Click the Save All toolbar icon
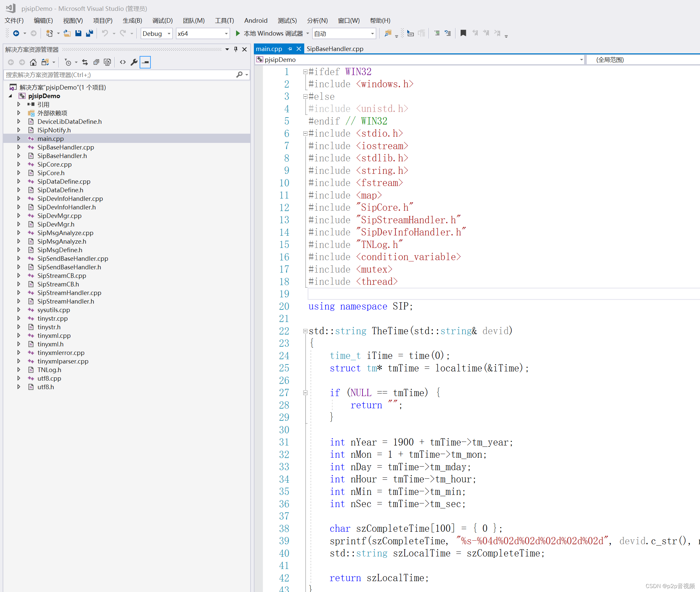Screen dimensions: 700x592 pos(90,33)
